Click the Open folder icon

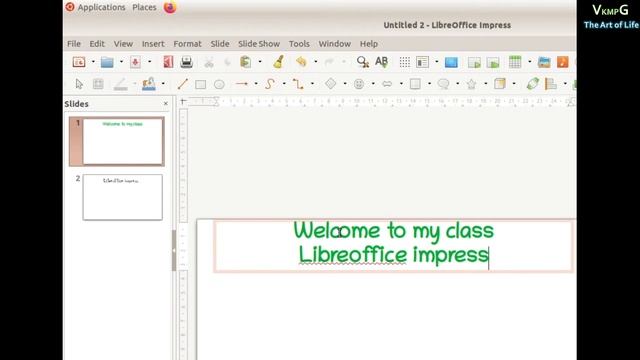[x=107, y=62]
